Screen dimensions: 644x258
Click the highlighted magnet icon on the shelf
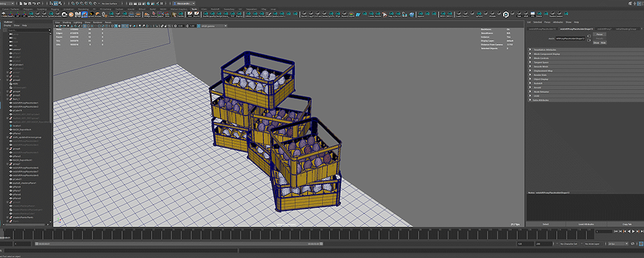(x=85, y=14)
